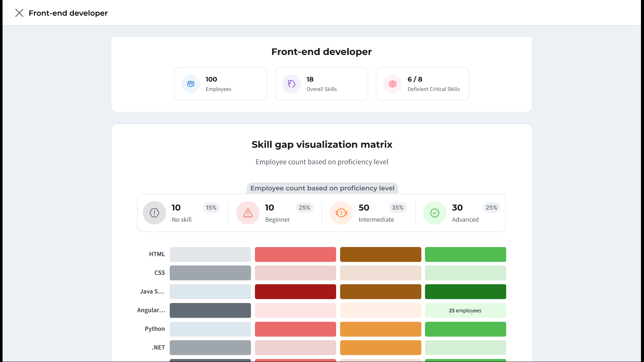Click Angular cell showing 25 employees
Screen dimensions: 644x362
tap(465, 310)
